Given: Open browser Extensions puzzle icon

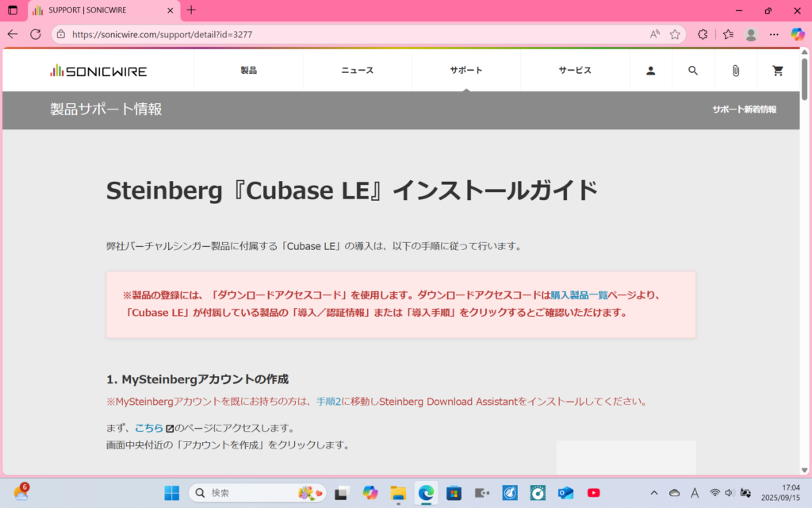Looking at the screenshot, I should coord(702,35).
